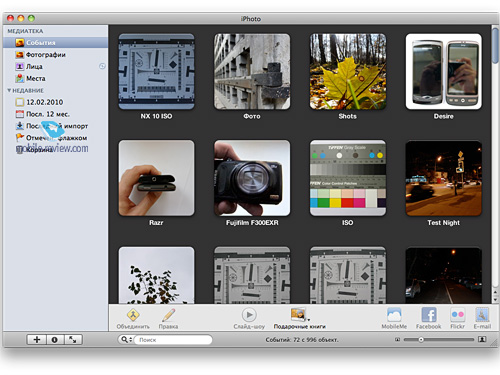The width and height of the screenshot is (500, 375).
Task: Click the "NX 10 ISO" event title
Action: (x=156, y=116)
